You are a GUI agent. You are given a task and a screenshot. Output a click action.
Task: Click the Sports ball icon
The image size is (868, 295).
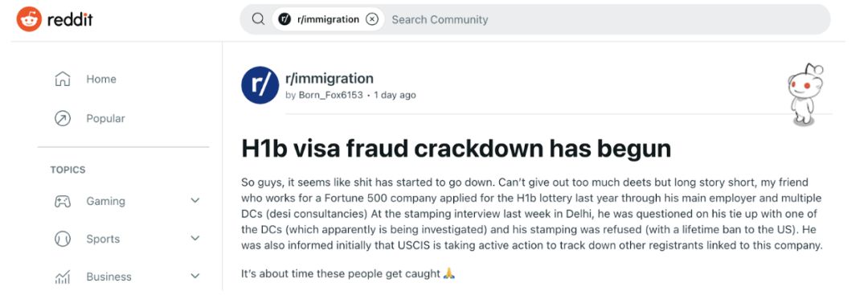[63, 239]
